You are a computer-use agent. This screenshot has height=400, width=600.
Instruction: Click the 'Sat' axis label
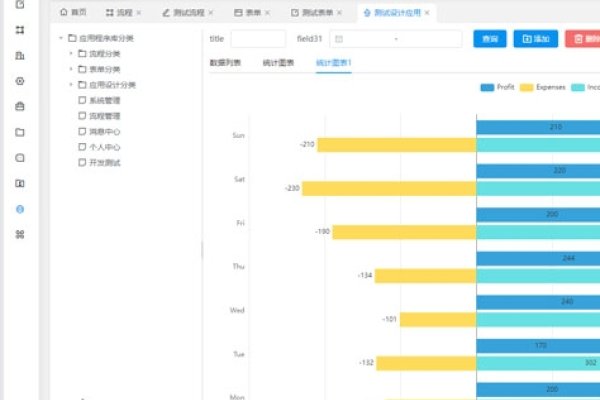pos(239,179)
